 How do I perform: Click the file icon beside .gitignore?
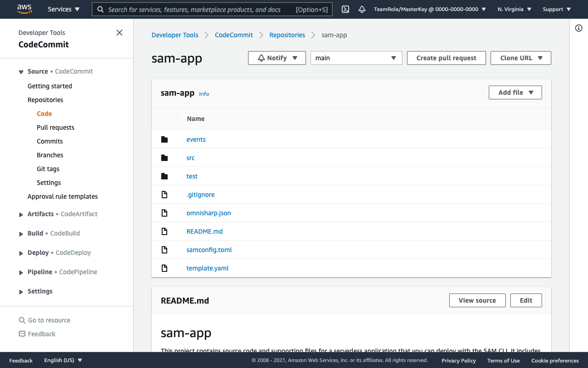(x=164, y=195)
